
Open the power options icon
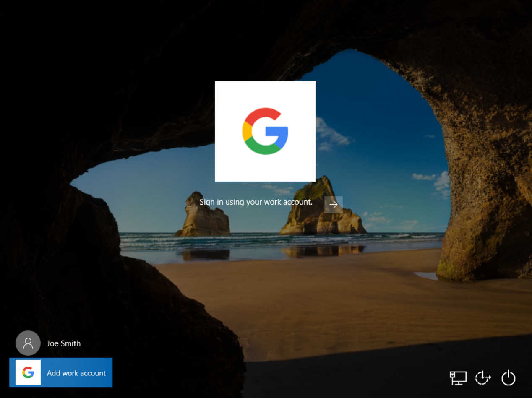[x=508, y=378]
